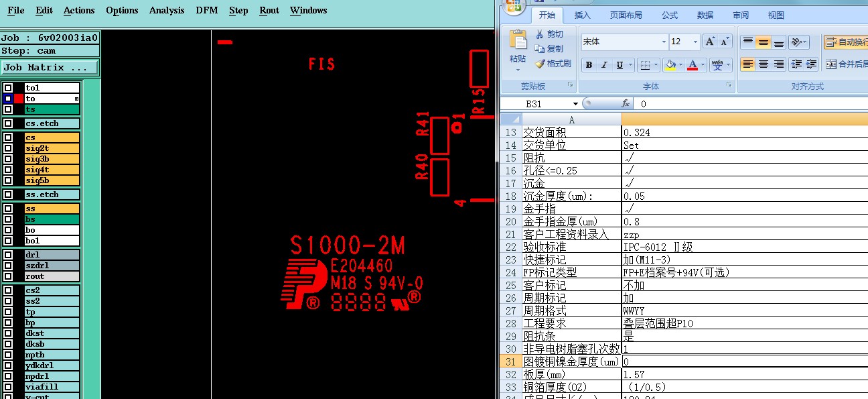
Task: Toggle checkbox for layer bs
Action: [8, 219]
